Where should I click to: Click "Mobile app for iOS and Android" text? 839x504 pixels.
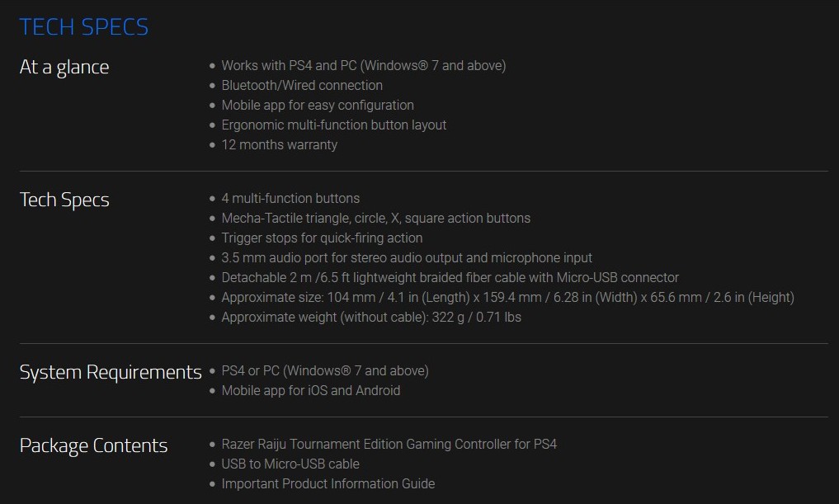click(311, 390)
